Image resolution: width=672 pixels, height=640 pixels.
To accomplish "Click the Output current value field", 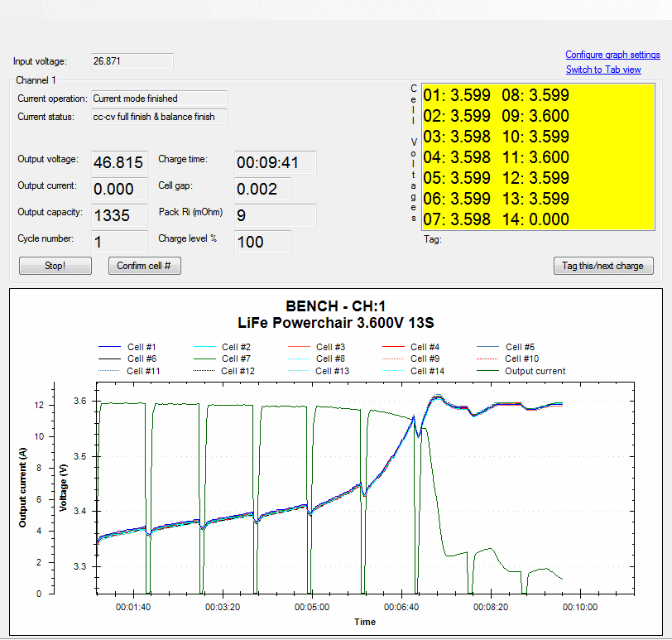I will coord(118,189).
